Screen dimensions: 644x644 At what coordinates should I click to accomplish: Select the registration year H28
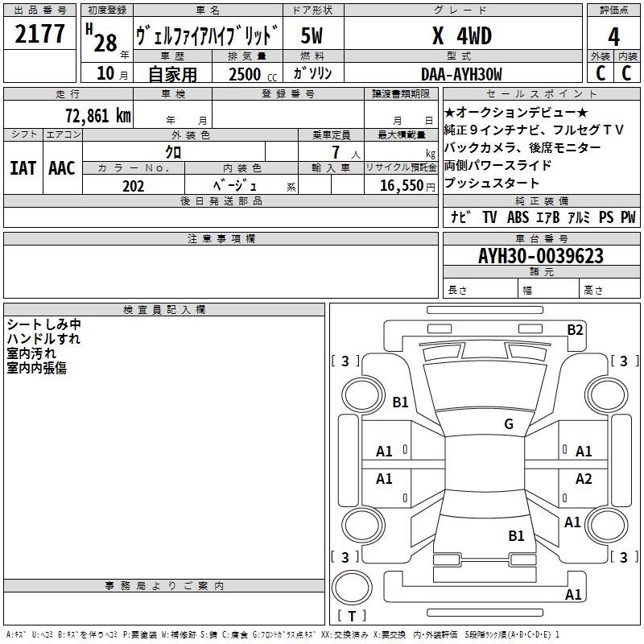106,39
